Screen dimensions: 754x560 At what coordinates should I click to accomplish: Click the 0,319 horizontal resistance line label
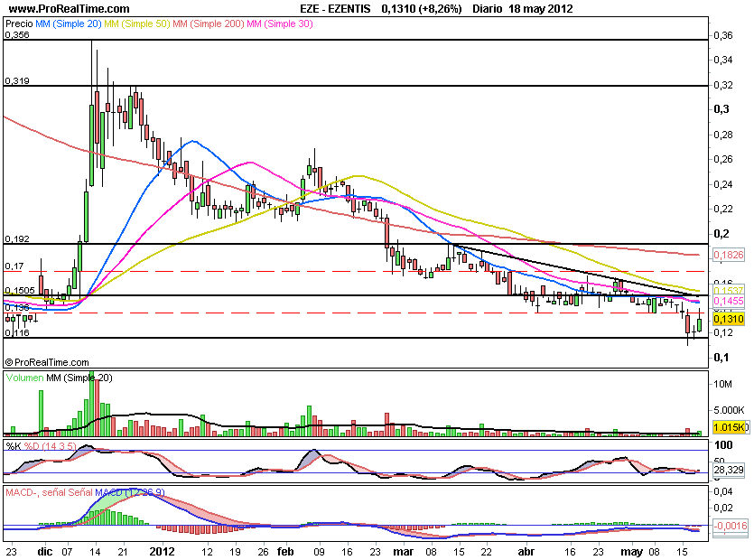tap(17, 80)
